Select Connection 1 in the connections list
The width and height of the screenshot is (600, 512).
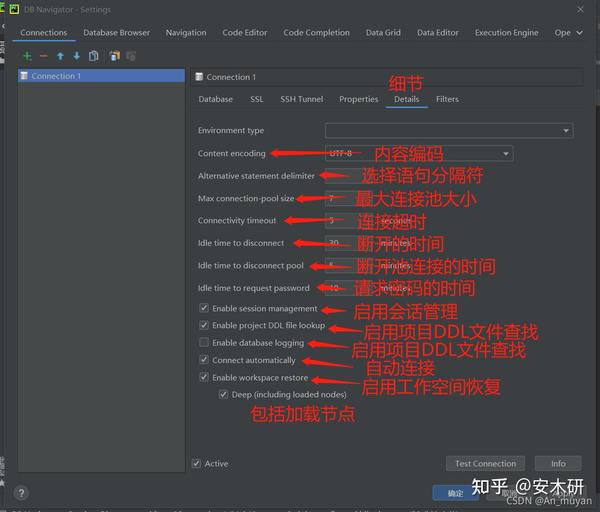click(x=101, y=76)
